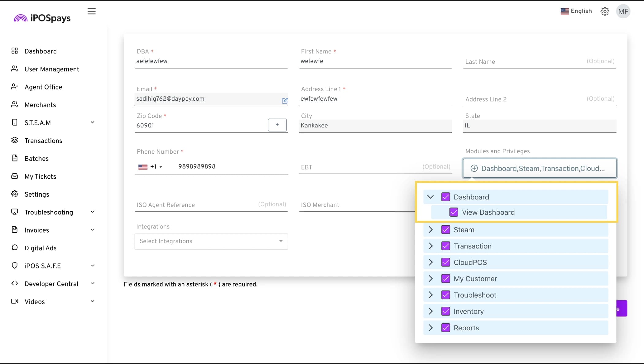644x364 pixels.
Task: Uncheck the View Dashboard privilege checkbox
Action: [x=454, y=212]
